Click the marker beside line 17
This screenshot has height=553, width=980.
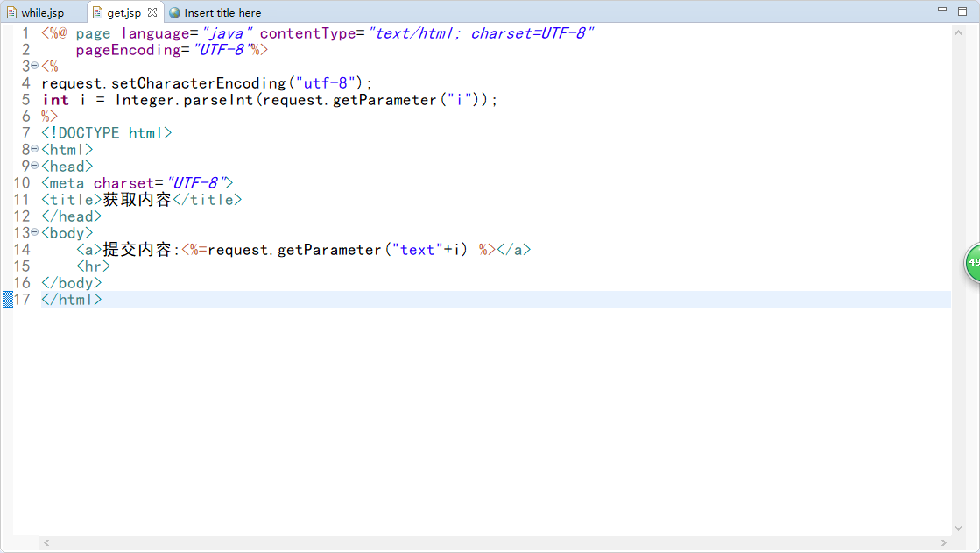pos(8,300)
